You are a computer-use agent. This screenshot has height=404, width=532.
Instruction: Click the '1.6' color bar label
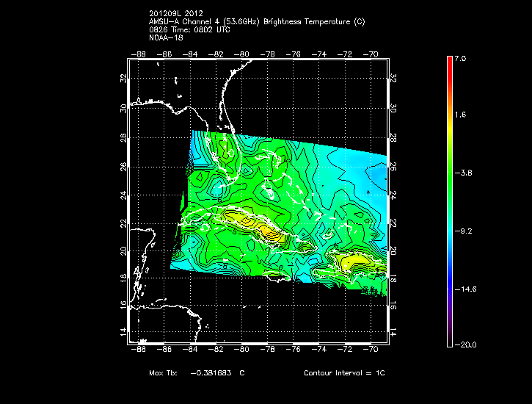[460, 115]
